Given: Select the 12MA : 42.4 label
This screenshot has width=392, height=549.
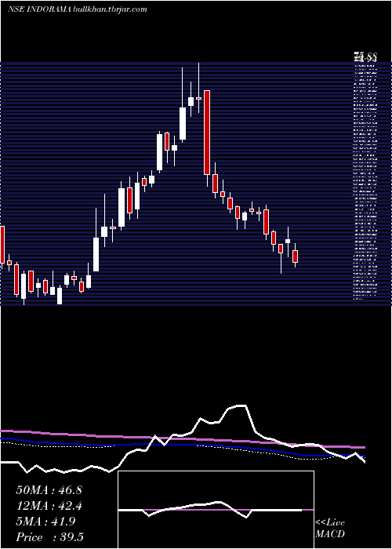Looking at the screenshot, I should tap(49, 506).
